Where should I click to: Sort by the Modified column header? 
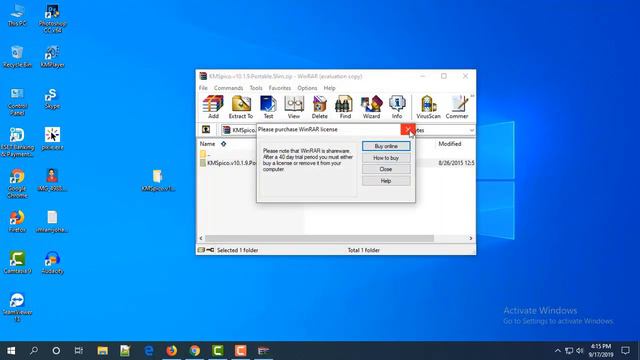450,144
